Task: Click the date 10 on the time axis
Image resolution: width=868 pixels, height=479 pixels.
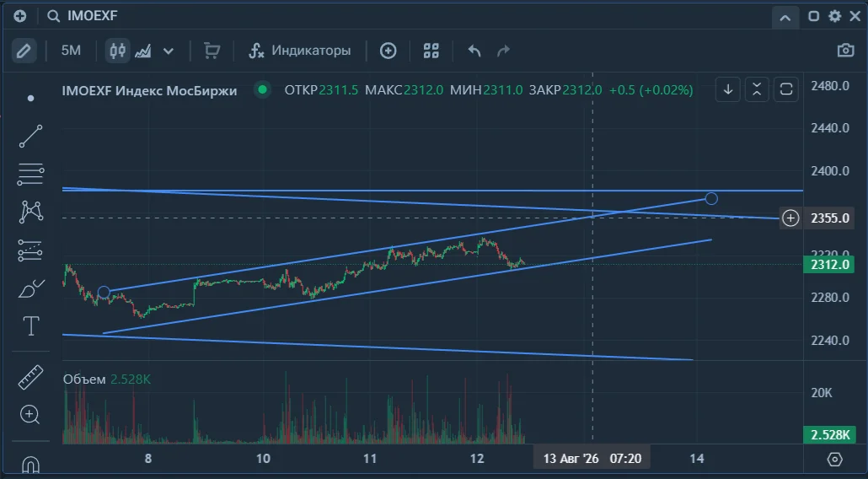Action: [264, 459]
